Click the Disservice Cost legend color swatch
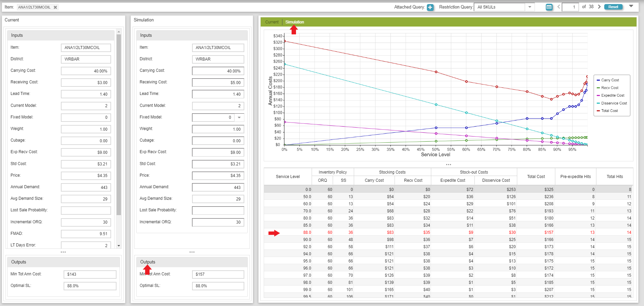Screen dimensions: 644x306 [x=598, y=103]
